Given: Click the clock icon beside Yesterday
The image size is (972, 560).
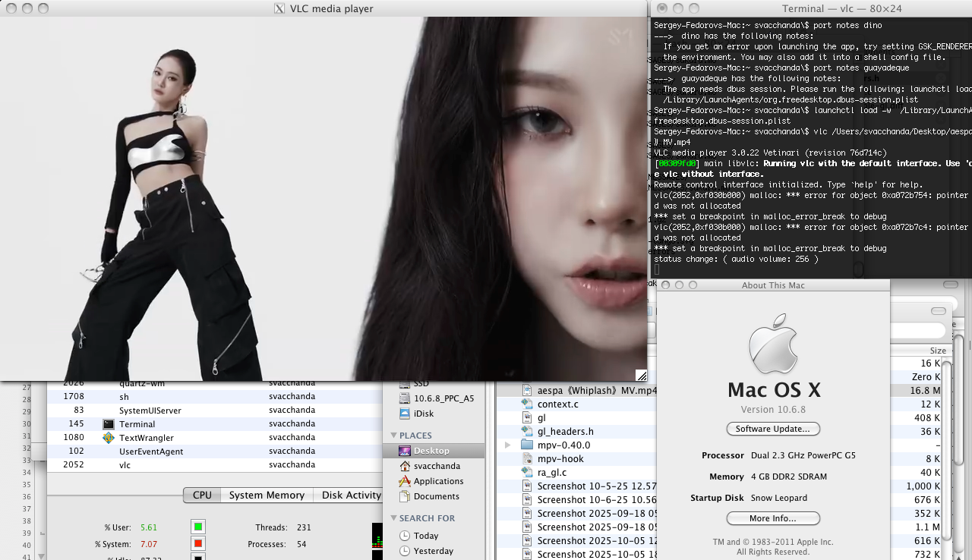Looking at the screenshot, I should click(x=406, y=551).
